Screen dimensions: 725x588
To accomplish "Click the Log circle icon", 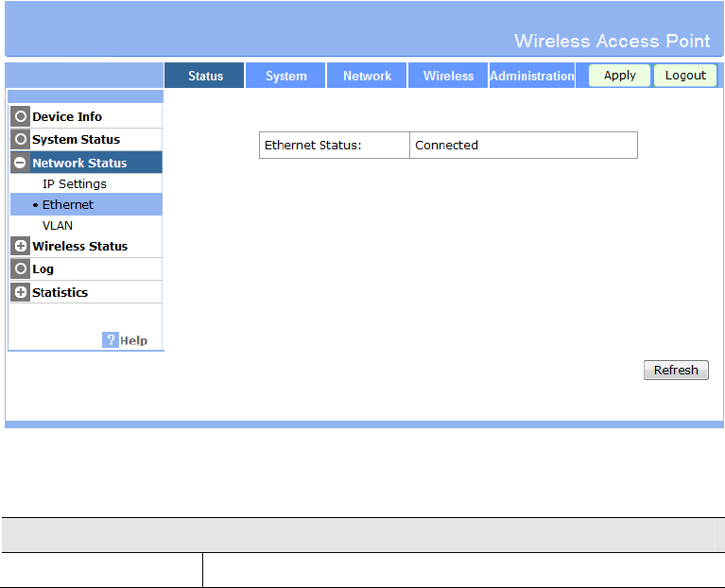I will pyautogui.click(x=21, y=268).
